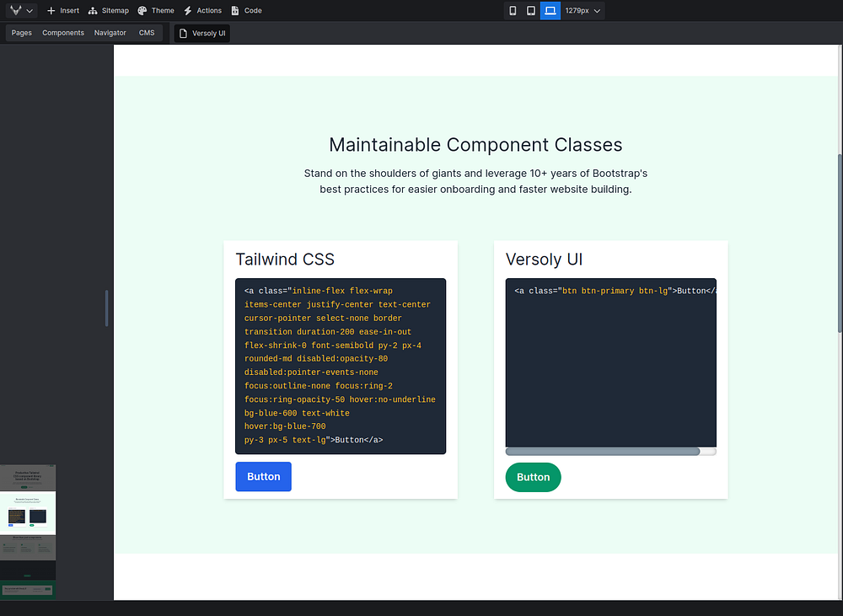
Task: Select the Tailwind CSS card heading
Action: 285,259
